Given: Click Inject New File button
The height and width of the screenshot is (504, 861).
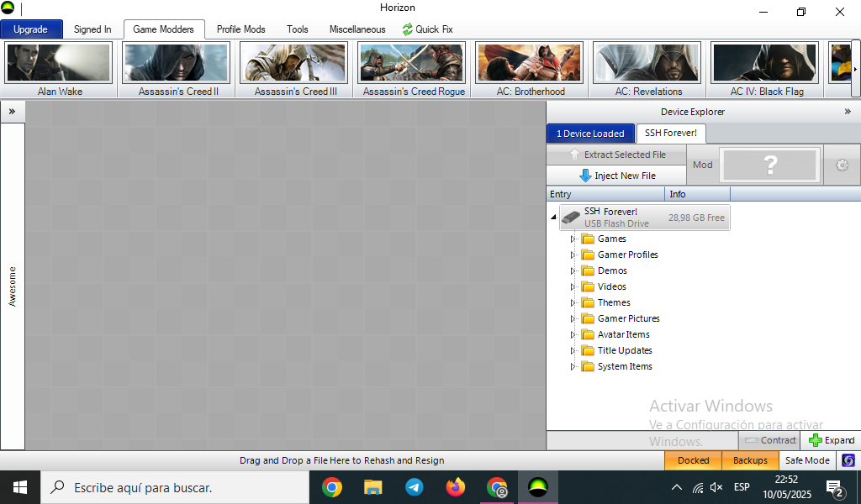Looking at the screenshot, I should 616,176.
